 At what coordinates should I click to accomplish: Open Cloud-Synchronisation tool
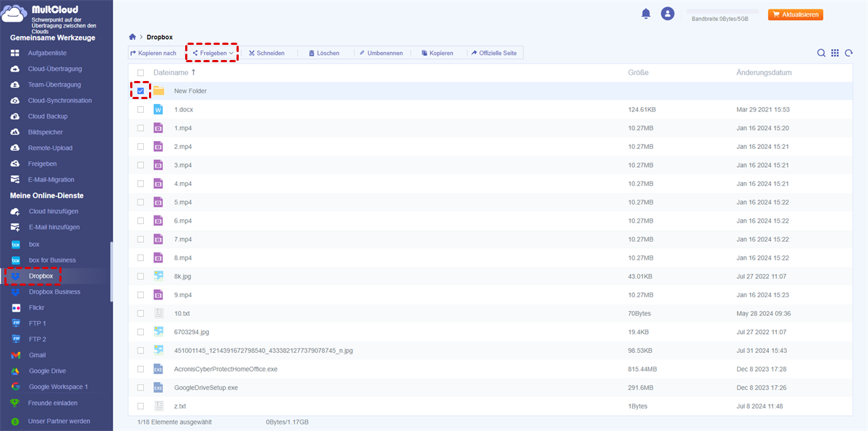point(60,101)
